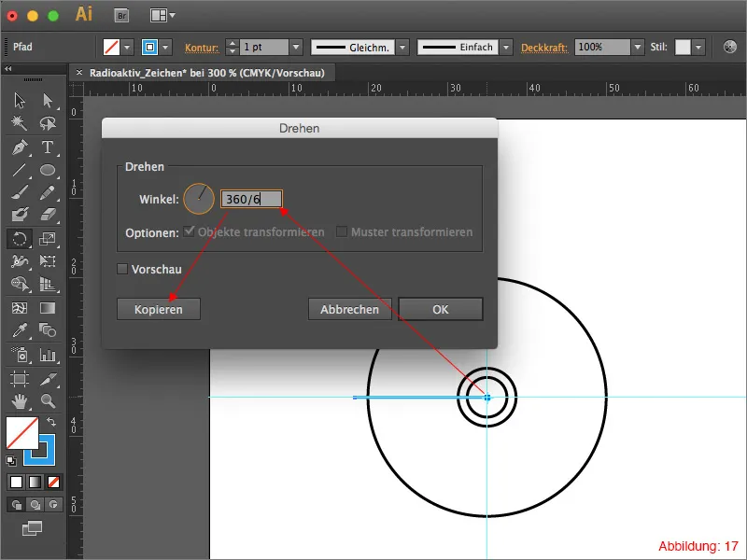Switch to Draw Inside mode
Viewport: 747px width, 560px height.
53,504
